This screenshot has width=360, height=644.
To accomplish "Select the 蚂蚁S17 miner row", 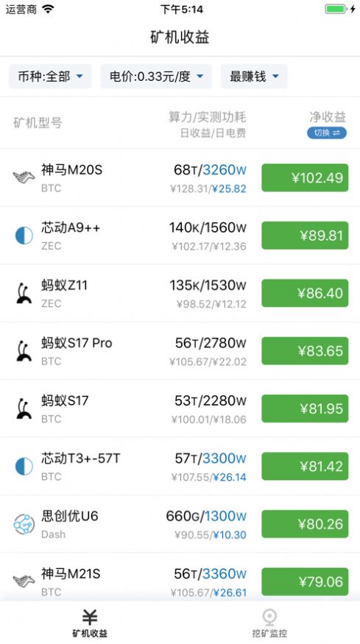I will click(x=180, y=408).
